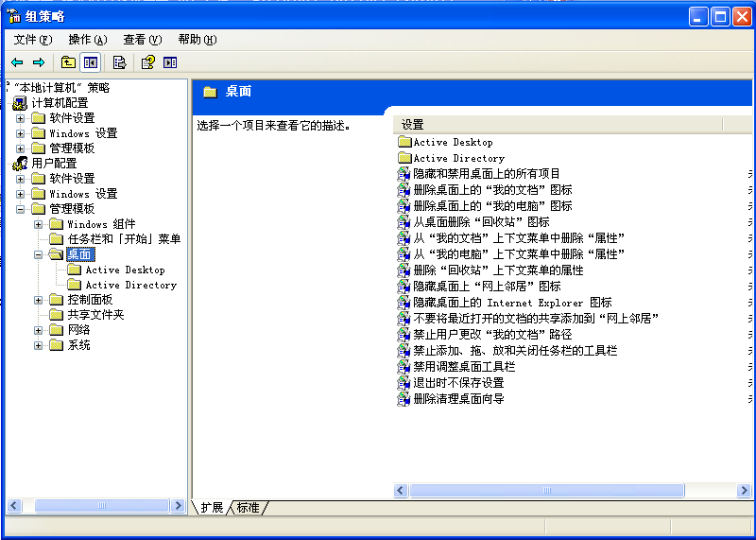Click the 设置 column header
Screen dimensions: 756x540
[x=558, y=125]
